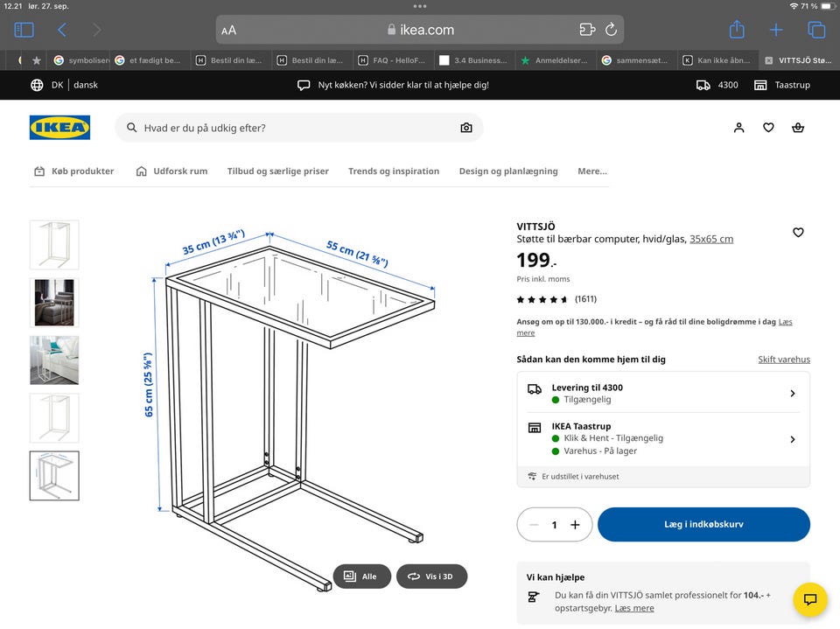Change delivery postcode 4300
This screenshot has height=629, width=840.
coord(717,85)
